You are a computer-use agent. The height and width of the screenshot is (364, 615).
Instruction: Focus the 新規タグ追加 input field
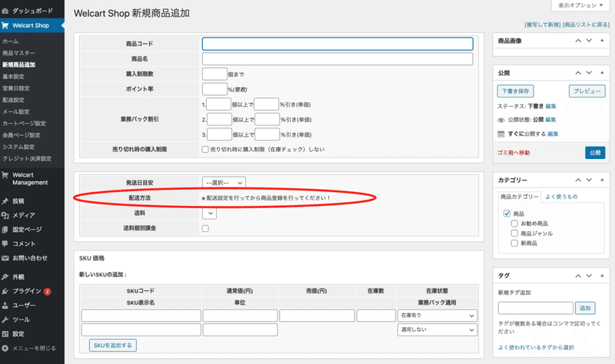click(535, 309)
